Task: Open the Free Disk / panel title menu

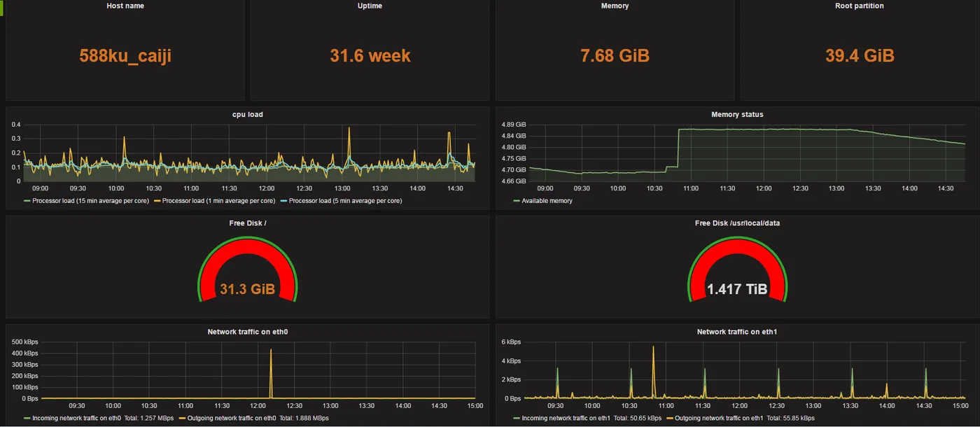Action: 248,223
